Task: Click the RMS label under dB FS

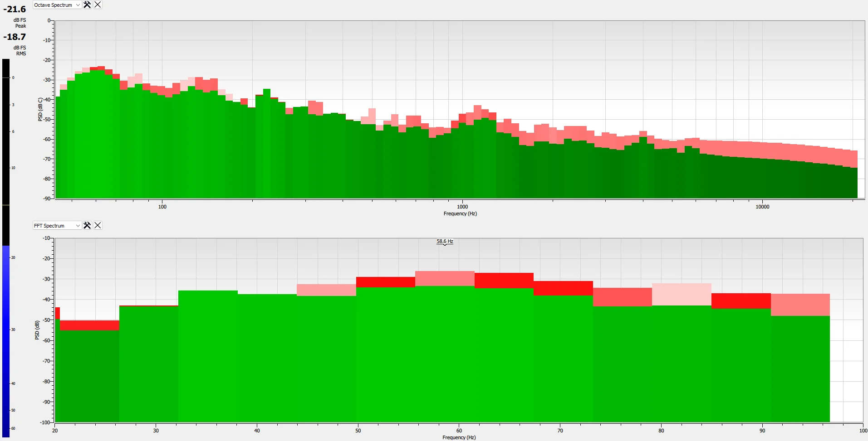Action: coord(21,53)
